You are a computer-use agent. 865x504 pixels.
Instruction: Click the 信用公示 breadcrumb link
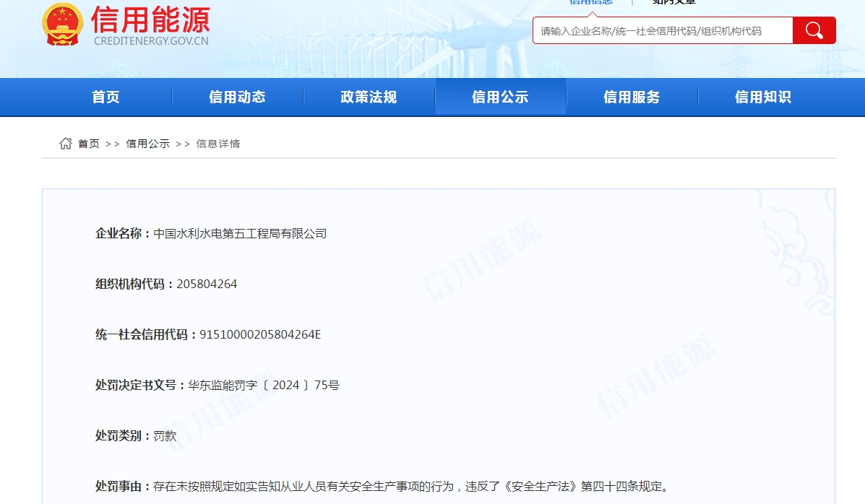tap(148, 144)
